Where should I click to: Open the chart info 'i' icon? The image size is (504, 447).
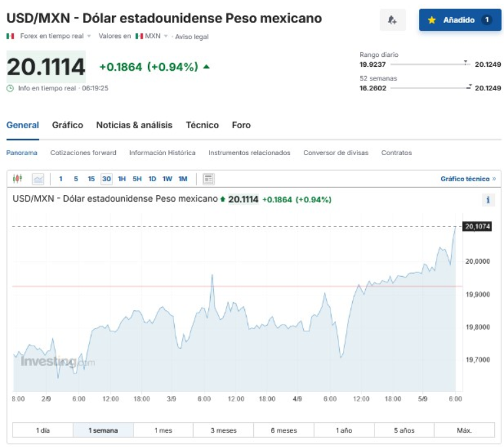coord(488,200)
